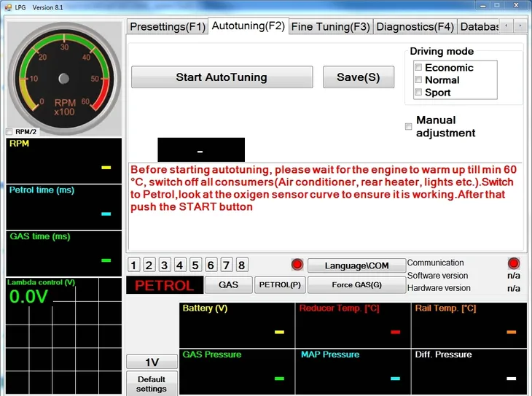Click the LPG app icon in title bar

(7, 7)
